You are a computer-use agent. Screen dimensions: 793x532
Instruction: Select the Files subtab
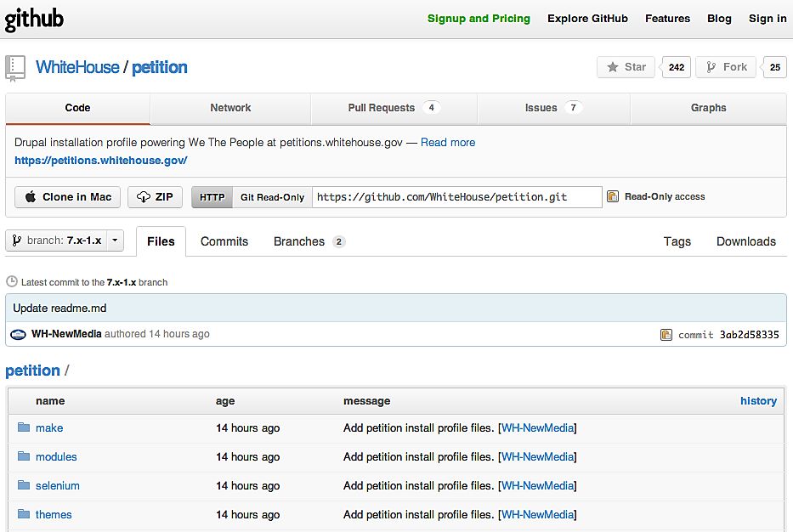click(161, 241)
